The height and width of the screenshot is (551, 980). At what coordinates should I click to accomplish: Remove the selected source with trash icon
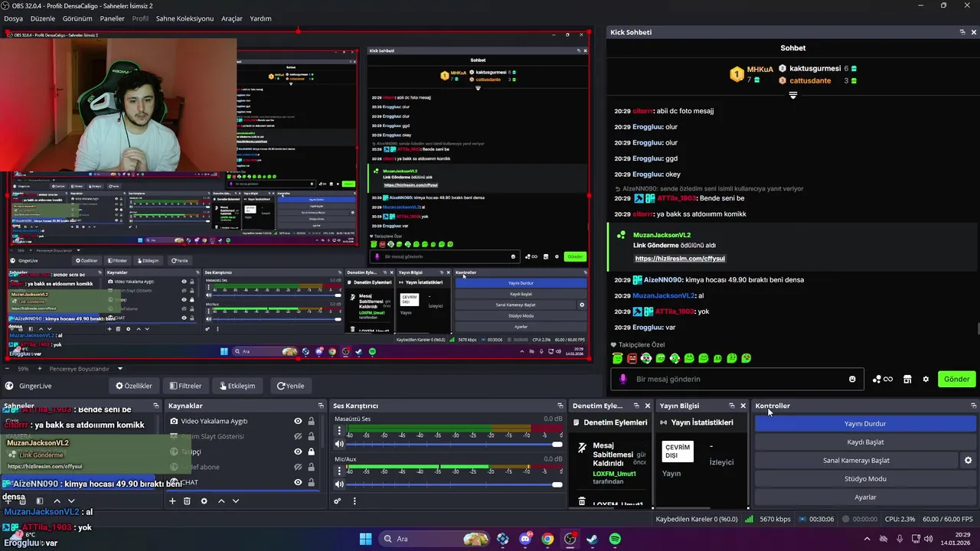187,501
